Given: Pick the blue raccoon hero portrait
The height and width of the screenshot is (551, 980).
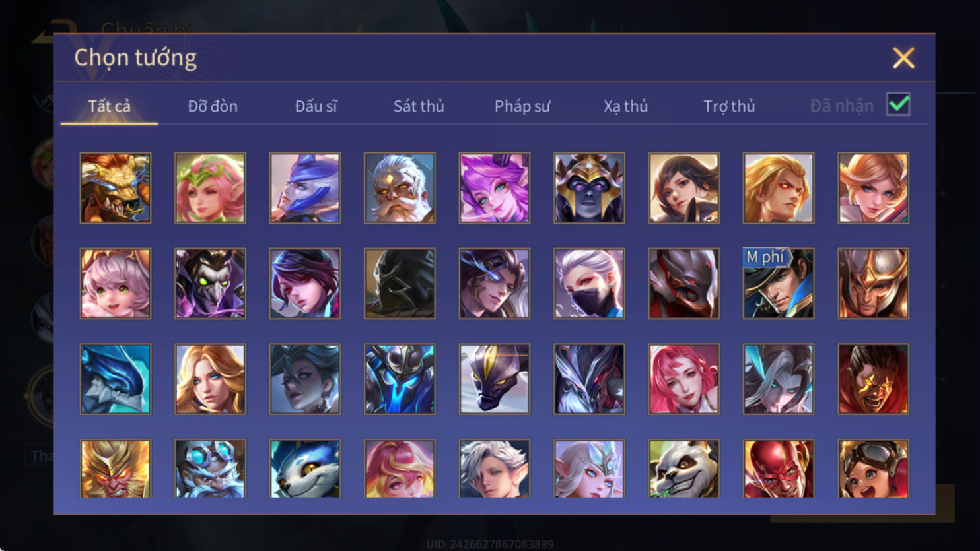Looking at the screenshot, I should [305, 469].
